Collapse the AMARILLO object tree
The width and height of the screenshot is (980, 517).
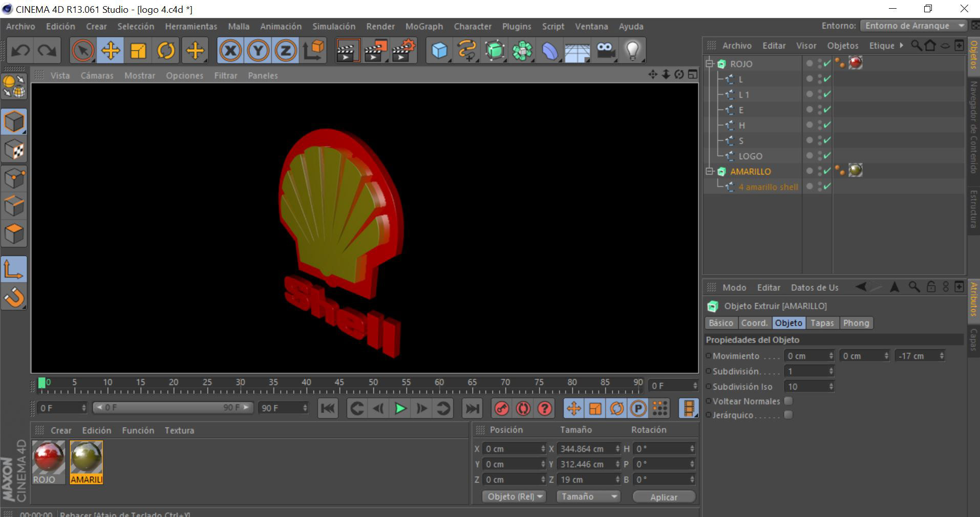tap(710, 171)
